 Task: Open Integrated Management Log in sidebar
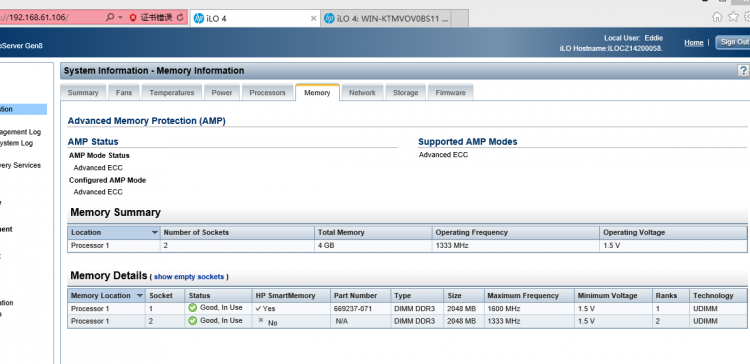coord(21,132)
